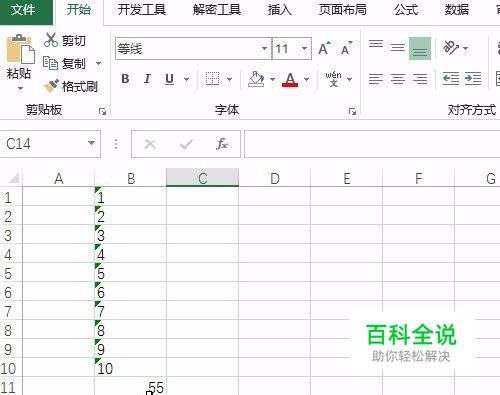Open the Formulas (公式) tab
This screenshot has height=395, width=500.
406,9
